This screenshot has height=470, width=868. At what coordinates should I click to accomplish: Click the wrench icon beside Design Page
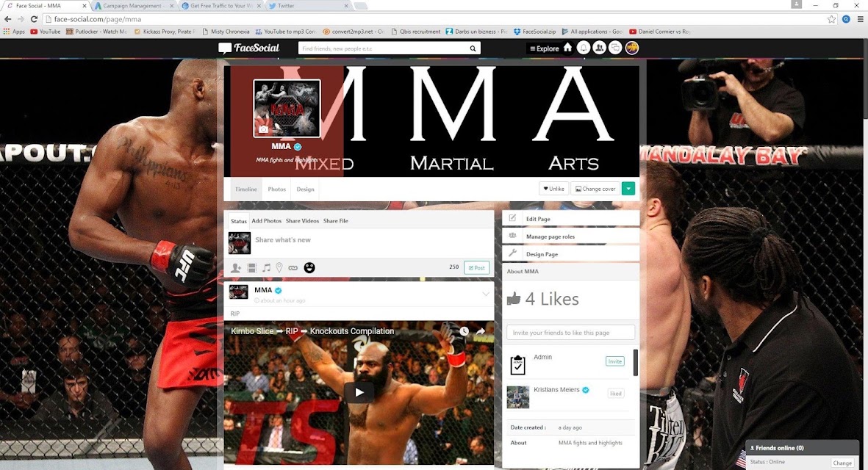coord(512,253)
